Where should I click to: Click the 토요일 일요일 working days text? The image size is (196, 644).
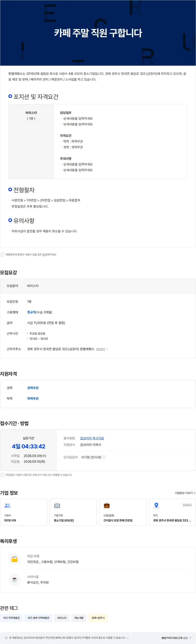[x=37, y=333]
